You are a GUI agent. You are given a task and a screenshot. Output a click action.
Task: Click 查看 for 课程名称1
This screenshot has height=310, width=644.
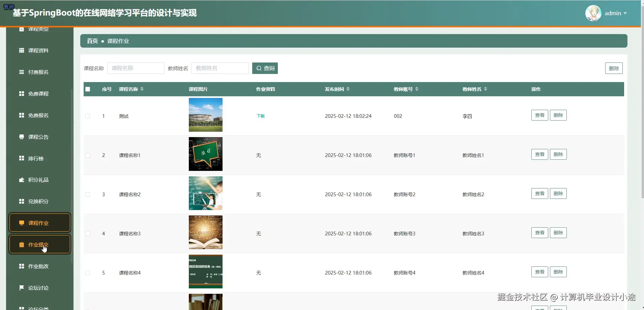click(x=540, y=154)
